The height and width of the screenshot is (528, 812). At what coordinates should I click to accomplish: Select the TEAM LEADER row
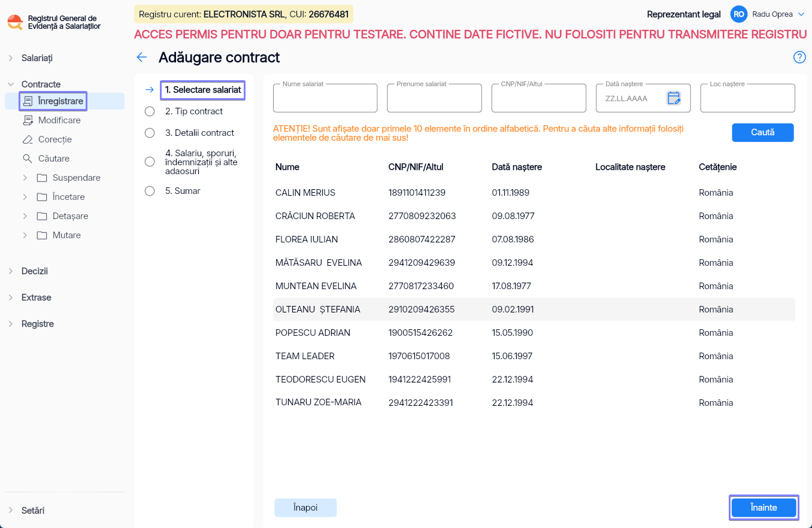534,356
